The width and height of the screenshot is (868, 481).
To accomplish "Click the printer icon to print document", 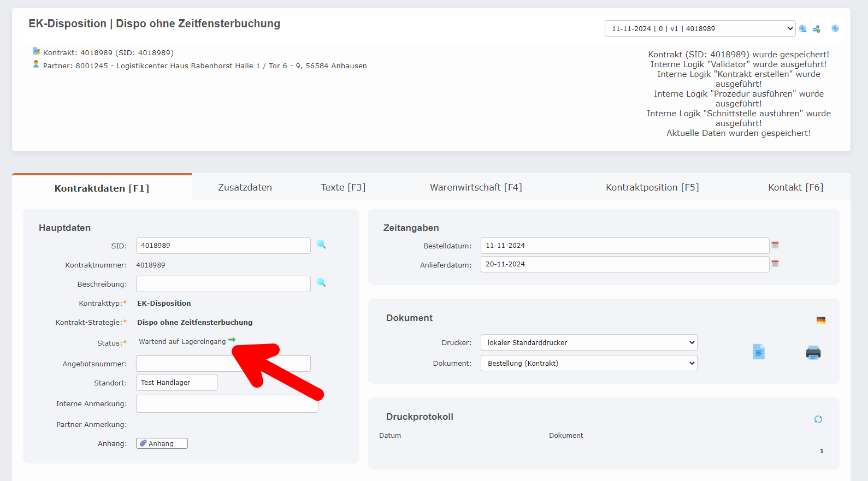I will click(x=813, y=353).
